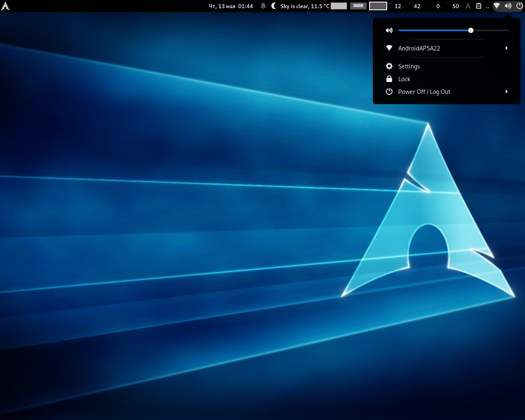Click the moon weather icon
Viewport: 525px width, 420px height.
coord(274,6)
